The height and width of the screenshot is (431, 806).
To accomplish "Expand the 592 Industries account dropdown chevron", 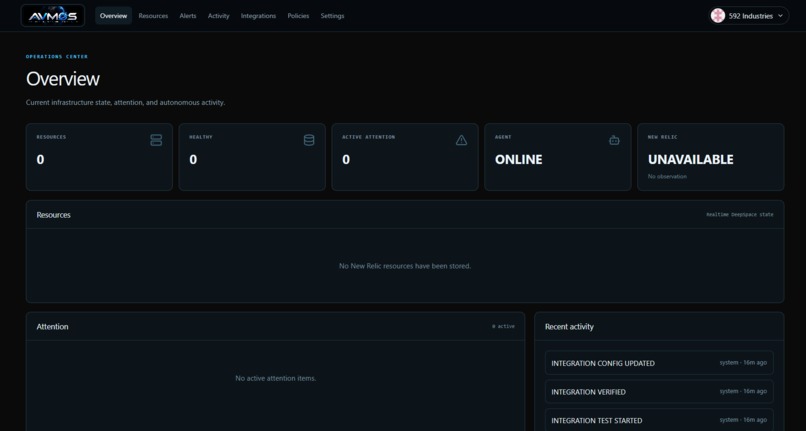I will click(780, 15).
